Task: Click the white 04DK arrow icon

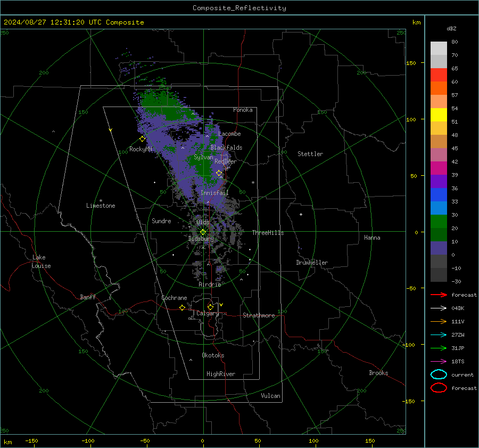Action: click(439, 308)
